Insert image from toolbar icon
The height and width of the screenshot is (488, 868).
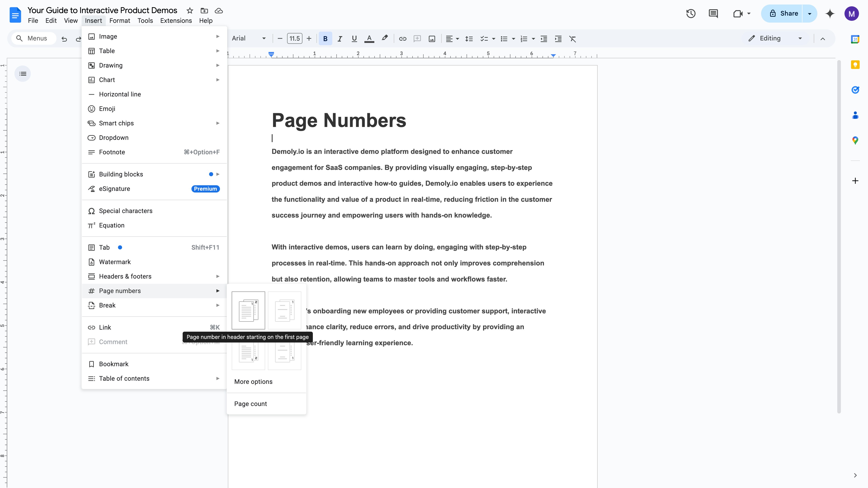(432, 39)
